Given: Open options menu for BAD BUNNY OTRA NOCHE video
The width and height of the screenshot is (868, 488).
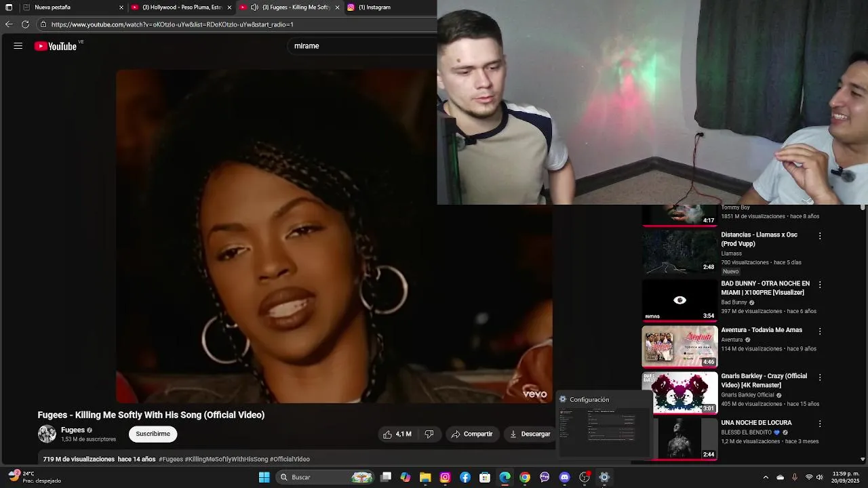Looking at the screenshot, I should click(820, 285).
